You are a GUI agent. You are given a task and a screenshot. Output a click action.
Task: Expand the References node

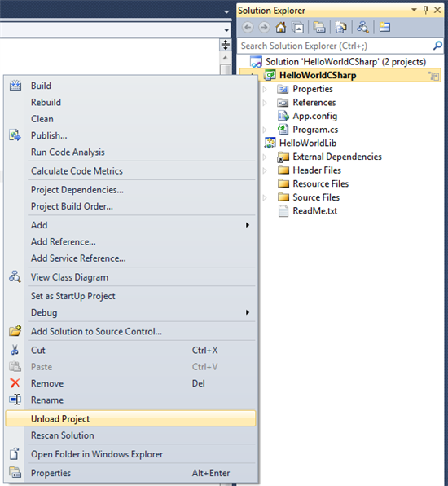pos(265,103)
